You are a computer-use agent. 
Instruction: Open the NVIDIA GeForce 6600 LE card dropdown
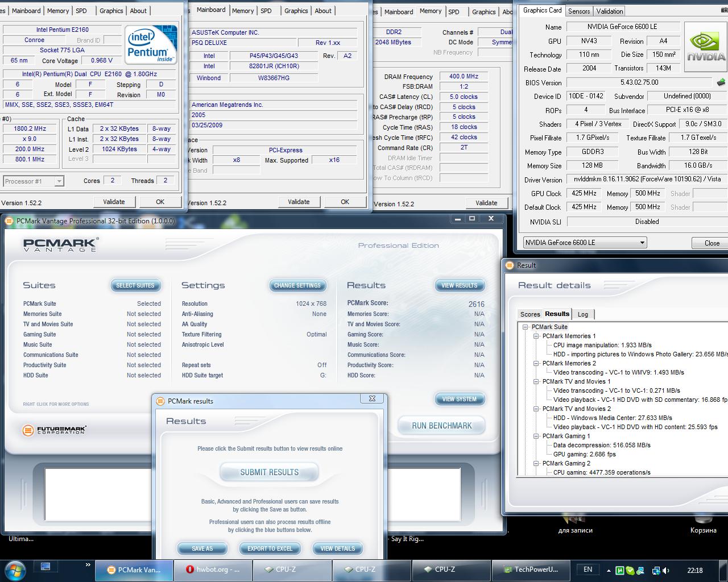coord(585,242)
